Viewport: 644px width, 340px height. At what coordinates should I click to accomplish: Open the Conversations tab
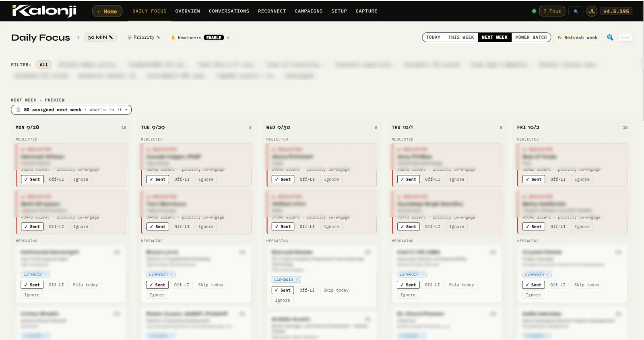pyautogui.click(x=229, y=11)
